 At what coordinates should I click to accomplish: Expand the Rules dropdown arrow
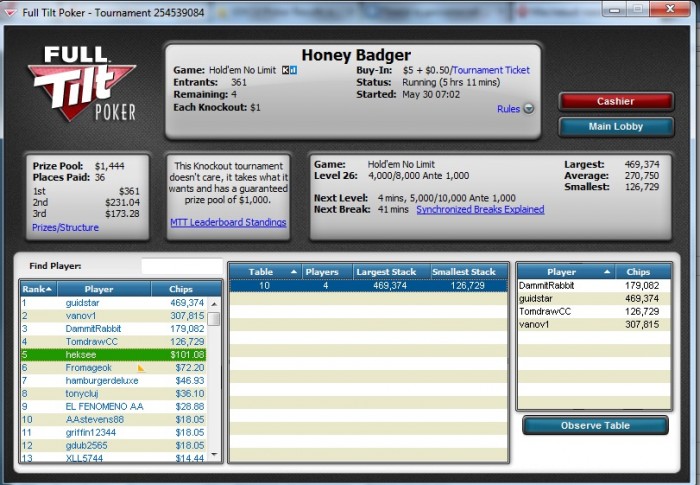point(529,109)
